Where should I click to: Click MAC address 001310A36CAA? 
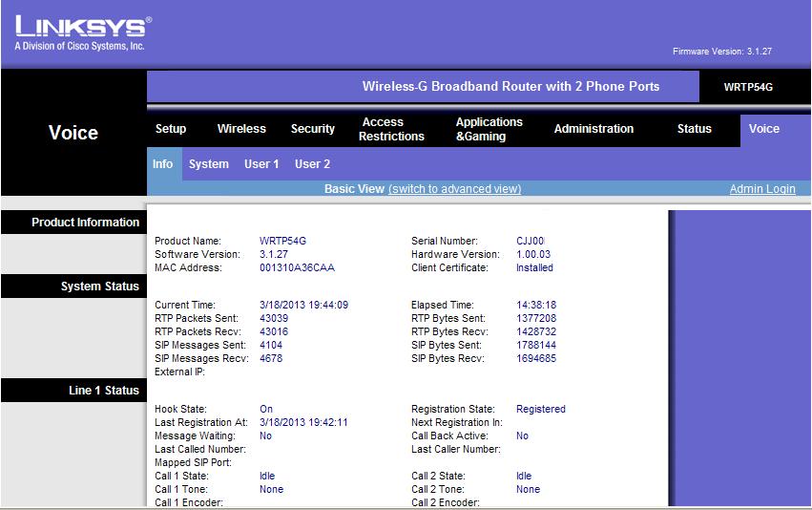(x=297, y=268)
